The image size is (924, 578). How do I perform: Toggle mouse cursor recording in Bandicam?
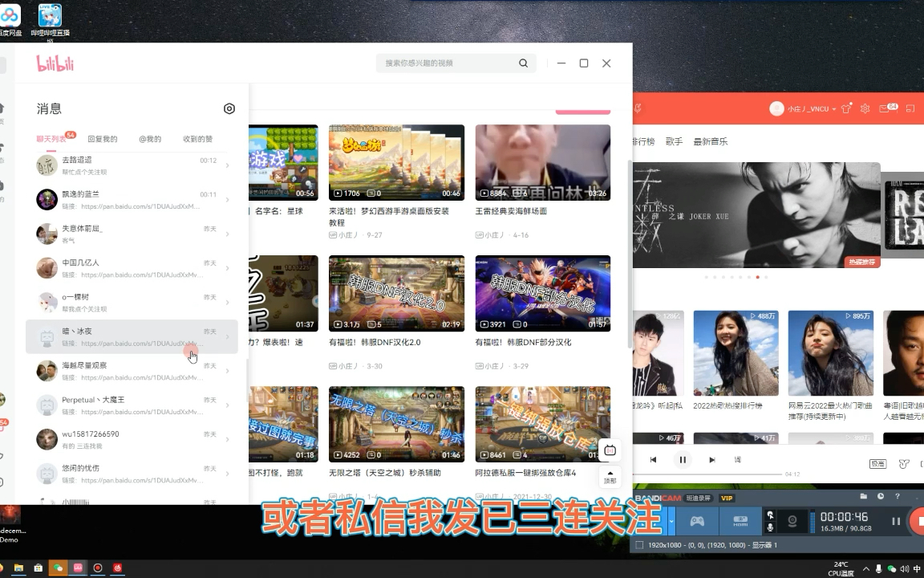point(771,516)
